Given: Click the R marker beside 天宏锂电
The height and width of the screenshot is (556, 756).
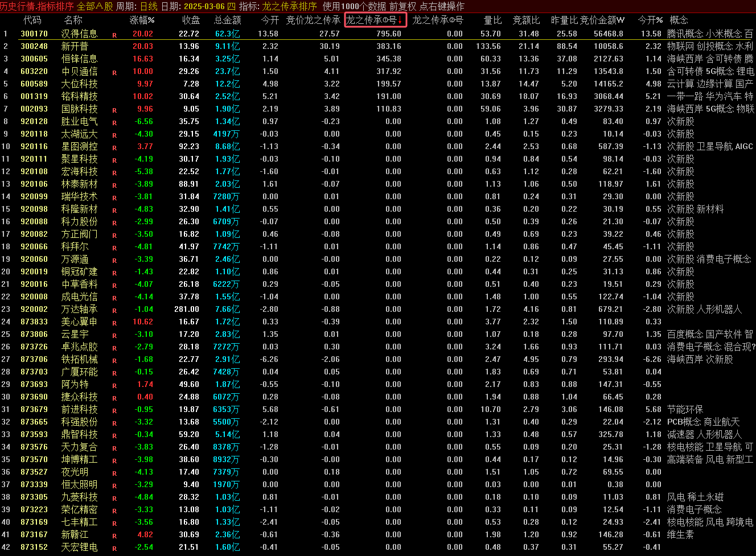Looking at the screenshot, I should coord(114,549).
